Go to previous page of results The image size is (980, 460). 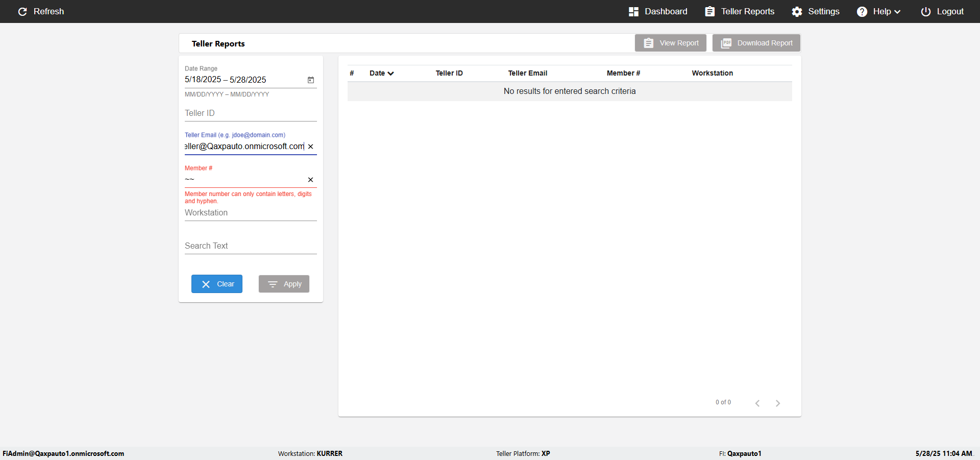coord(757,403)
